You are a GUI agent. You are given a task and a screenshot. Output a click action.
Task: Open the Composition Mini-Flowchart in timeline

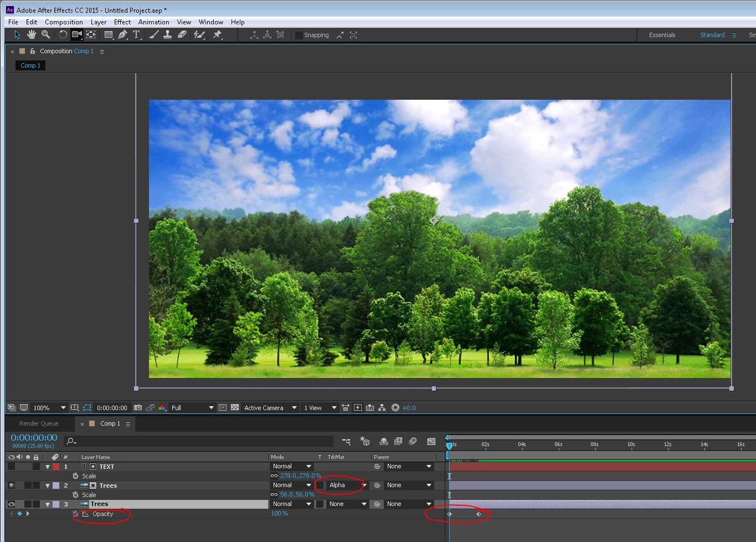346,441
